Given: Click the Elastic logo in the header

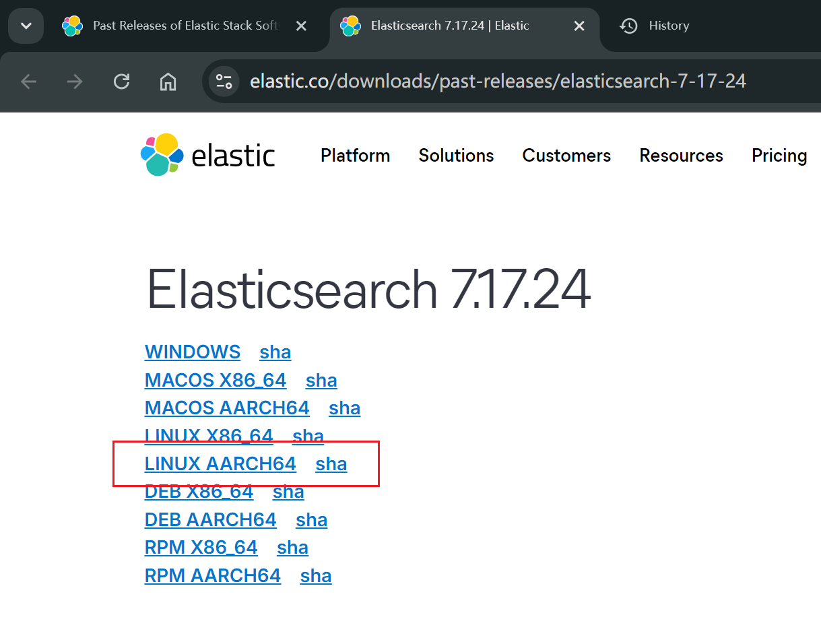Looking at the screenshot, I should tap(208, 155).
